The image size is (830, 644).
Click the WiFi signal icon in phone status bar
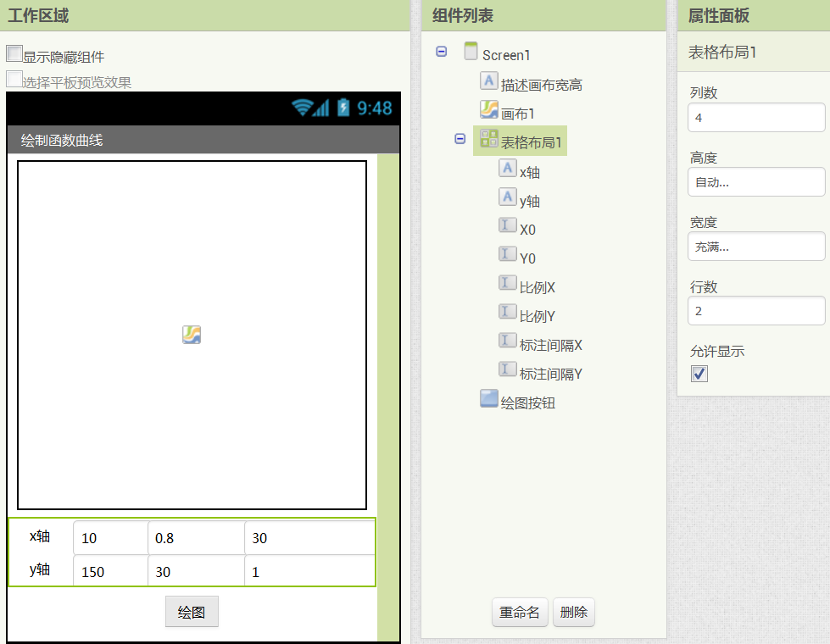coord(301,108)
